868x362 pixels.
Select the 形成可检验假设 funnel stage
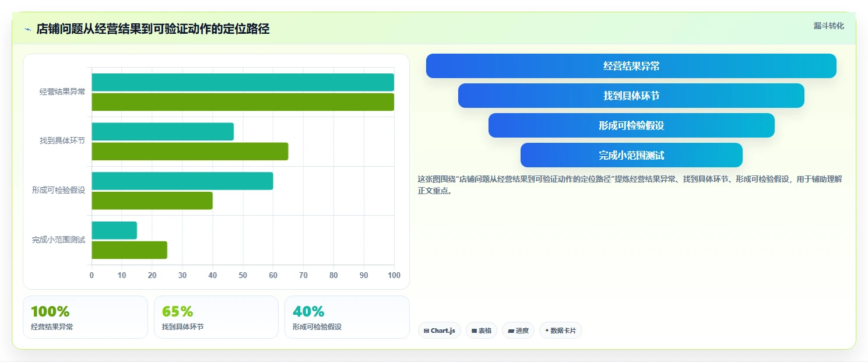click(631, 125)
